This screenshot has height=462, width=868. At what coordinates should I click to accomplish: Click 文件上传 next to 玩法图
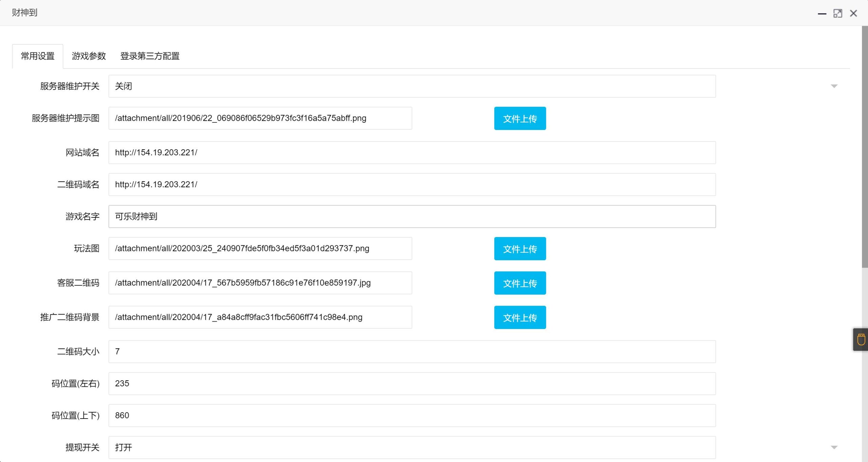click(x=520, y=249)
